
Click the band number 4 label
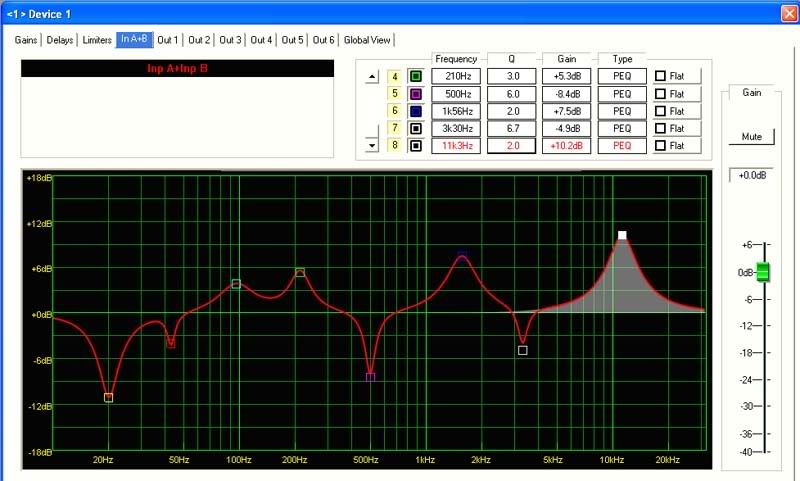click(x=395, y=76)
